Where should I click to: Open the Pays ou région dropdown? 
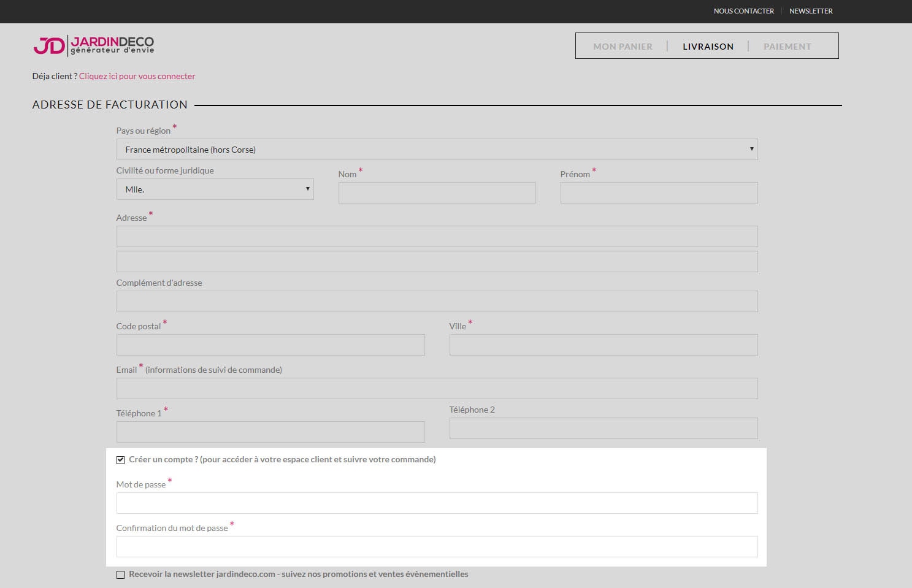tap(437, 150)
